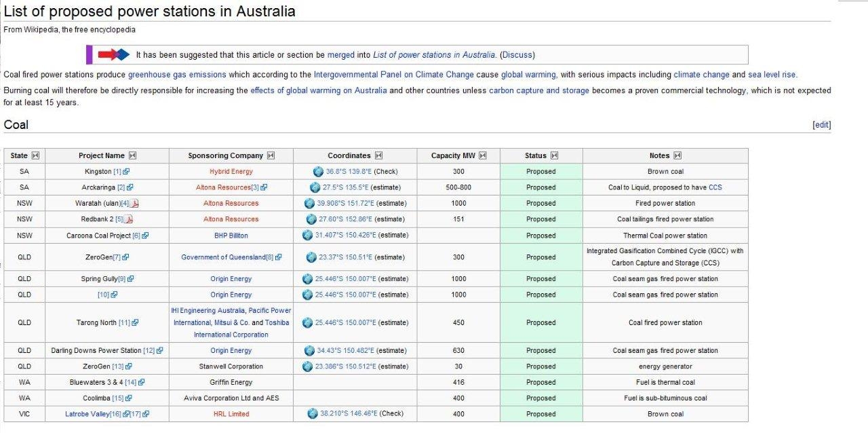Click the '630' capacity cell

coord(458,351)
